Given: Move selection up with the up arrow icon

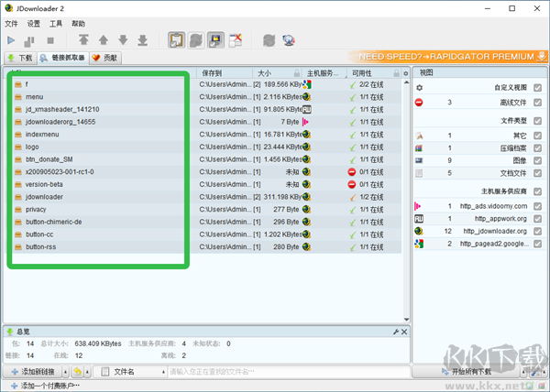Looking at the screenshot, I should click(x=103, y=40).
